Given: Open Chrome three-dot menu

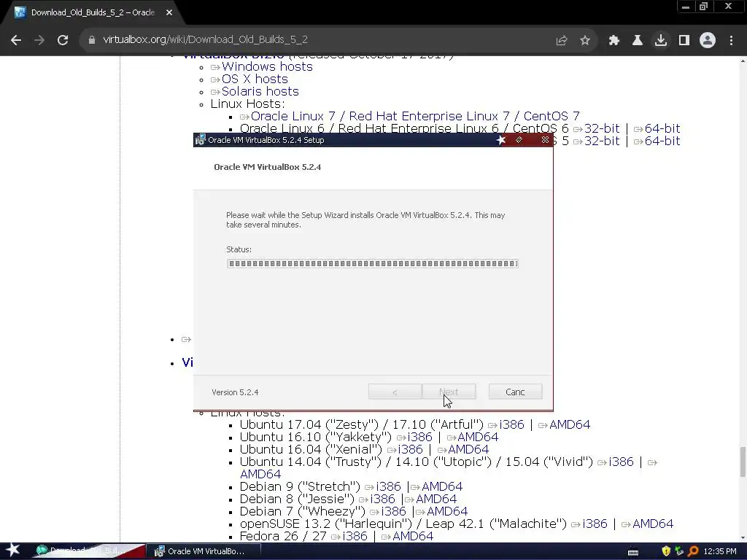Looking at the screenshot, I should point(731,41).
